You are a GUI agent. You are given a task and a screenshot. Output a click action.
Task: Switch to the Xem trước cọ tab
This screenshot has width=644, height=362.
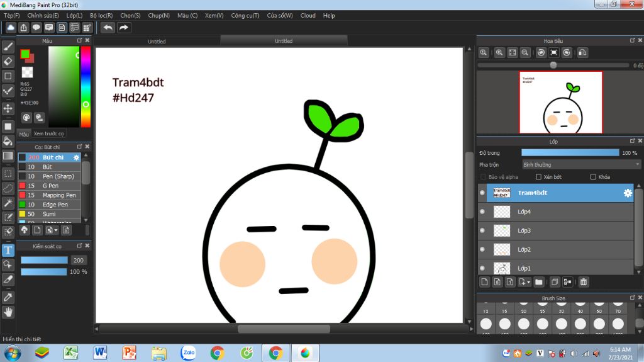click(x=49, y=133)
